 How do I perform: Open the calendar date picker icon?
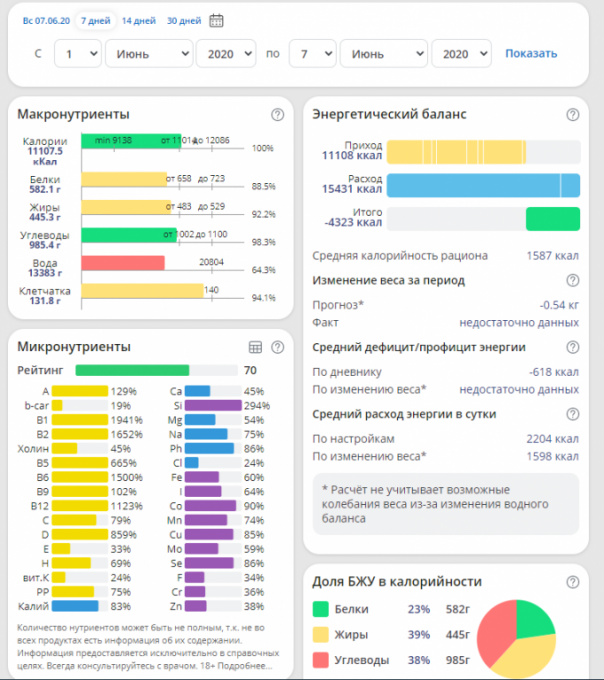click(217, 20)
